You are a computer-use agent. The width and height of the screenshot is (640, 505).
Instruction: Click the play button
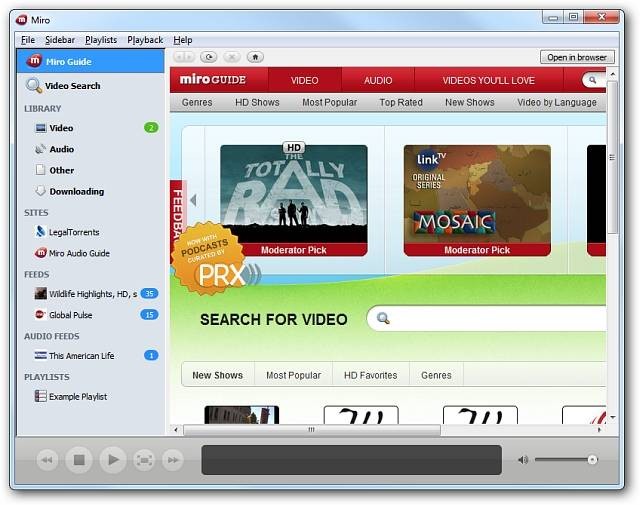(113, 460)
